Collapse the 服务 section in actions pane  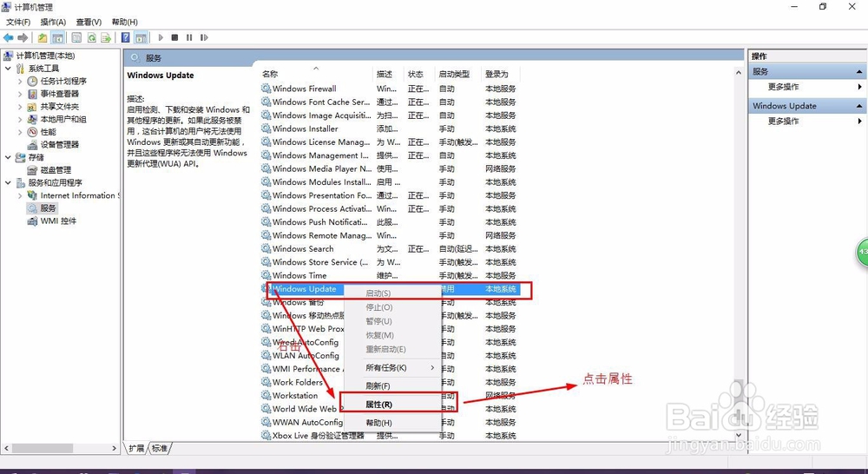pyautogui.click(x=859, y=72)
